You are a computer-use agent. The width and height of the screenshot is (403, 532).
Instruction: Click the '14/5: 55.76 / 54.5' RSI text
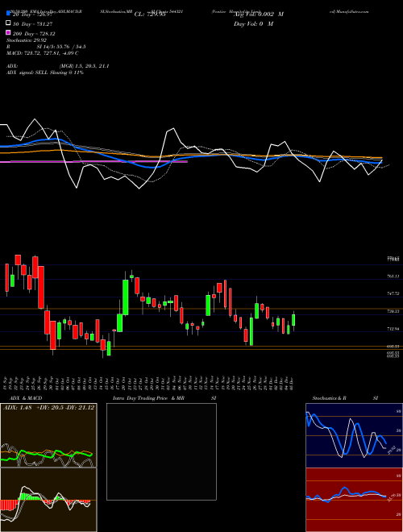(x=63, y=47)
